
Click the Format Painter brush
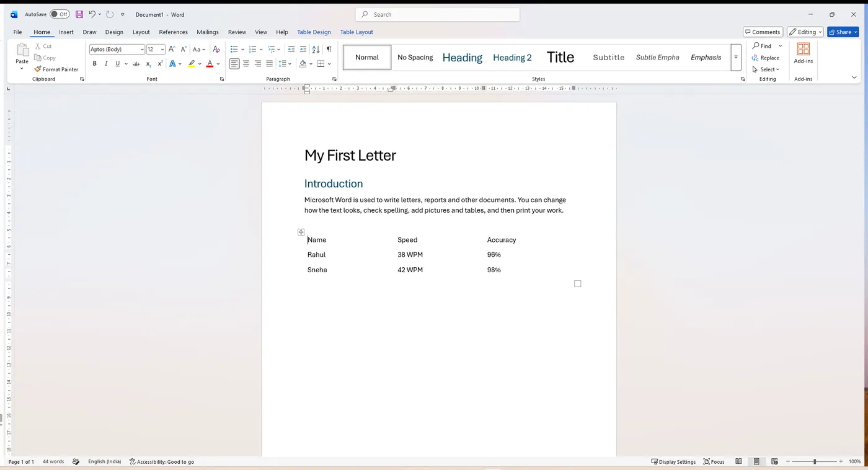pos(56,69)
